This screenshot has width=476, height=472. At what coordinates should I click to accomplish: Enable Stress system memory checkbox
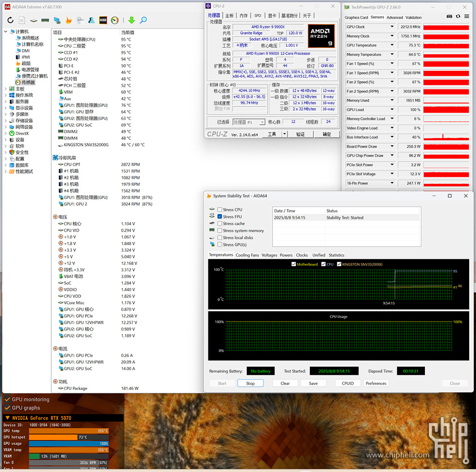click(x=220, y=230)
